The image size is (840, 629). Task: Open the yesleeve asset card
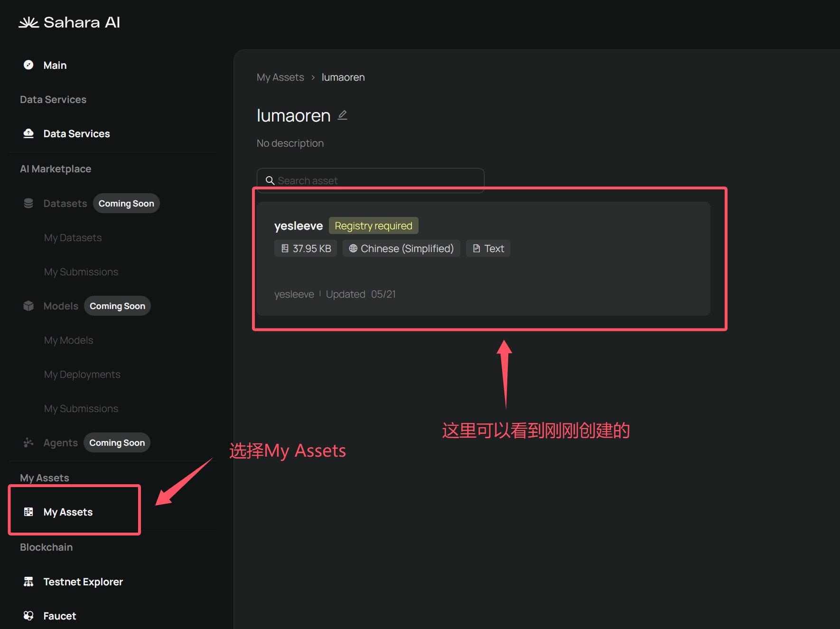coord(484,259)
